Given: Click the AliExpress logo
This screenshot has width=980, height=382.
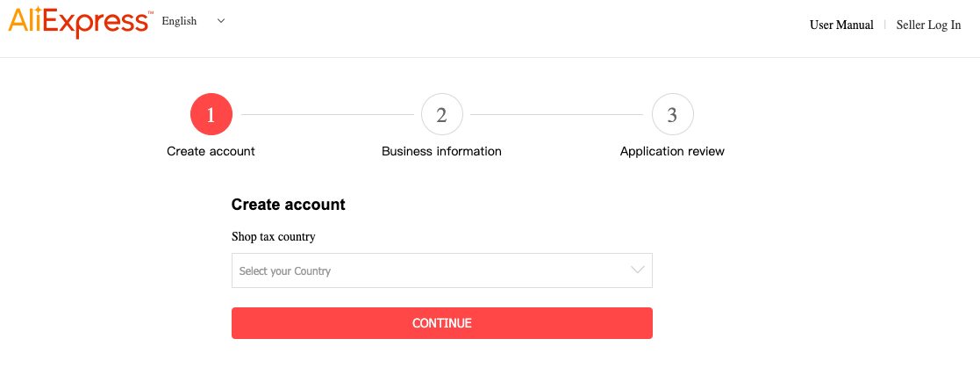Looking at the screenshot, I should [77, 21].
